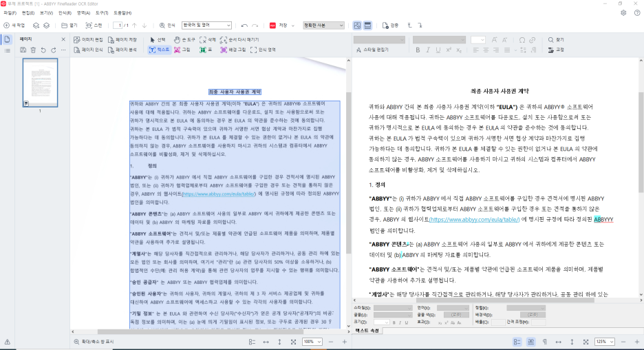Toggle the Image pane view button
This screenshot has height=350, width=644.
tap(357, 25)
